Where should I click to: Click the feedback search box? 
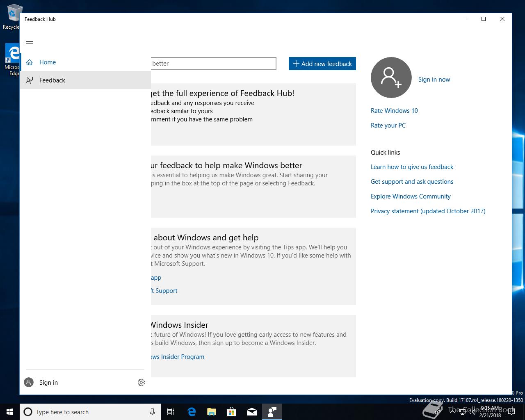tap(213, 64)
